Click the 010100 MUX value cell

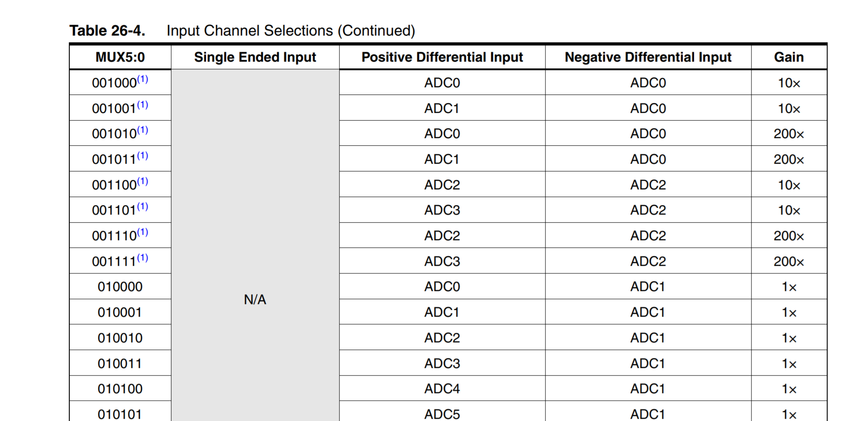(120, 389)
